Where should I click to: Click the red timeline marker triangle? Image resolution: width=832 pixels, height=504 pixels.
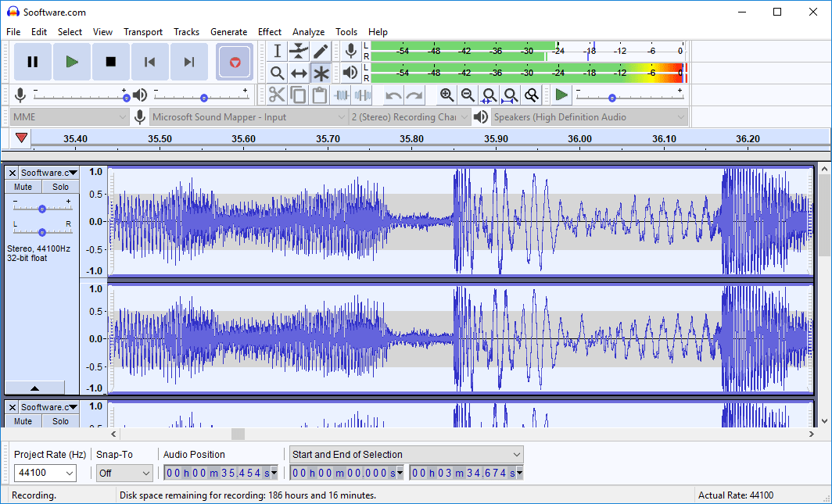click(21, 138)
